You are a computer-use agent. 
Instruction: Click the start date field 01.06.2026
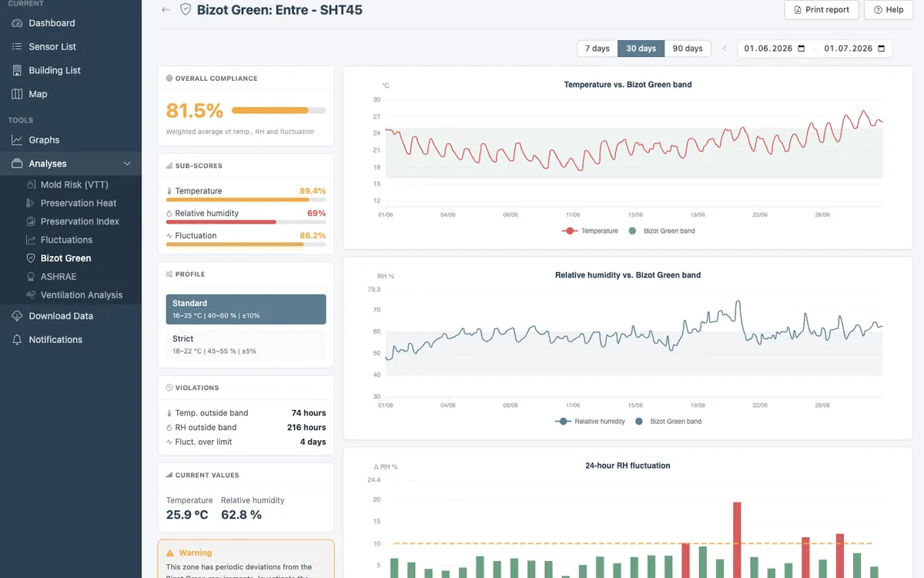pyautogui.click(x=773, y=49)
